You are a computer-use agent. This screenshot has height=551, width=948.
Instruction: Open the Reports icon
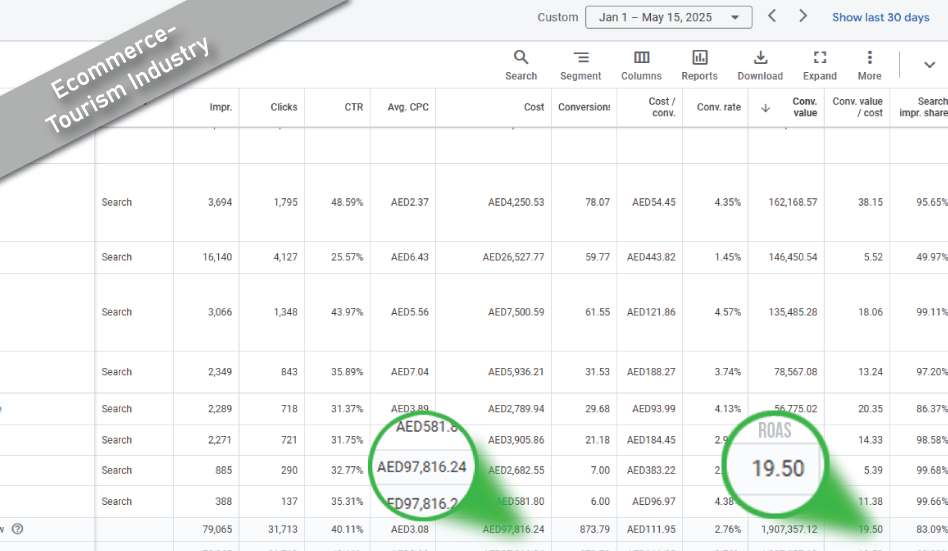tap(699, 58)
